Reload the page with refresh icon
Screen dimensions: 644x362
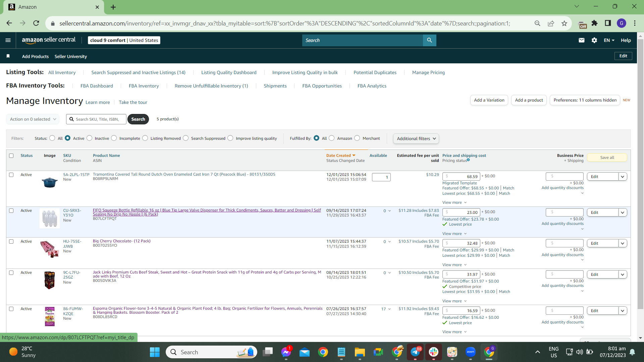(x=36, y=23)
